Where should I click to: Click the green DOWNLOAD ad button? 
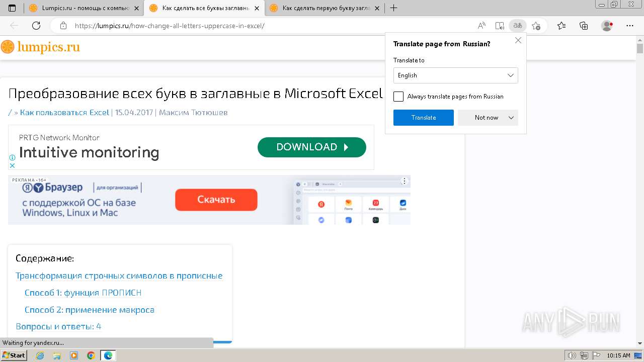click(312, 147)
